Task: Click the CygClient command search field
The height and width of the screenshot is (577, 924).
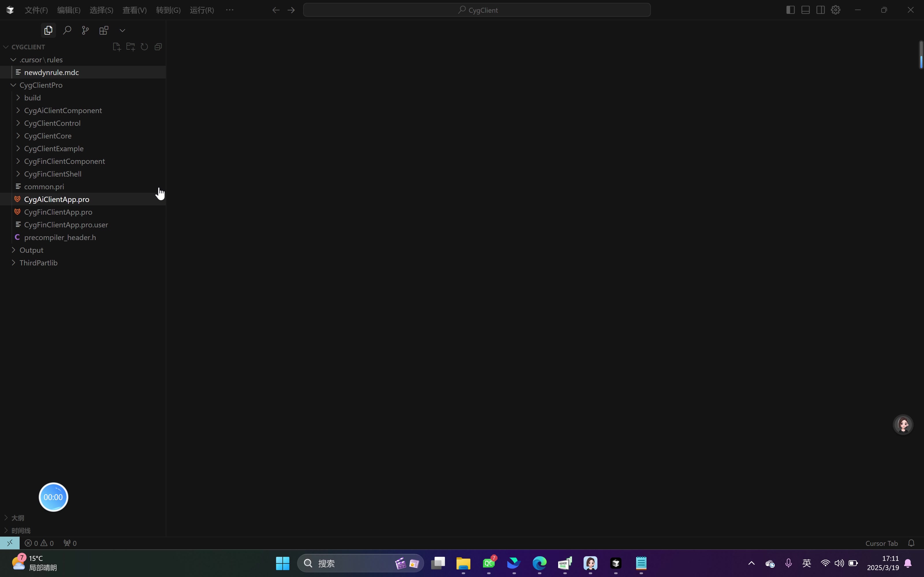Action: [x=476, y=10]
